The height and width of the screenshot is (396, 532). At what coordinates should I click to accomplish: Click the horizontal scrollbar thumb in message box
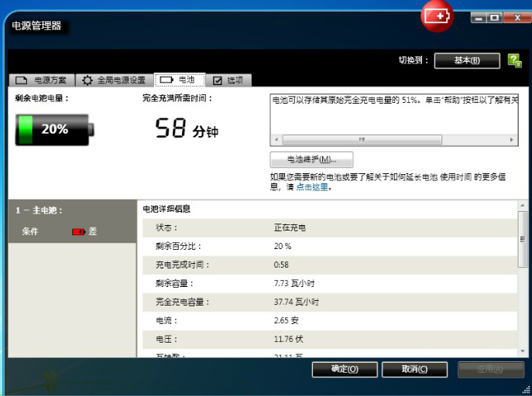(x=362, y=140)
